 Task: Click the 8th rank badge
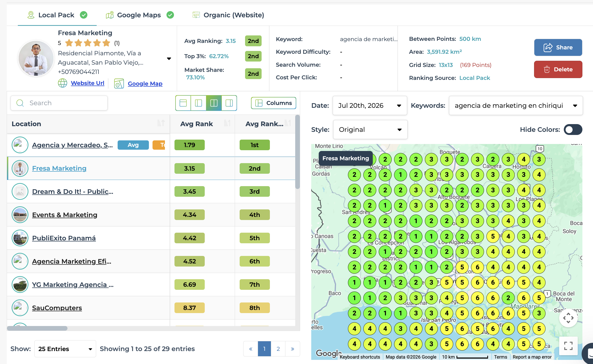(x=255, y=308)
